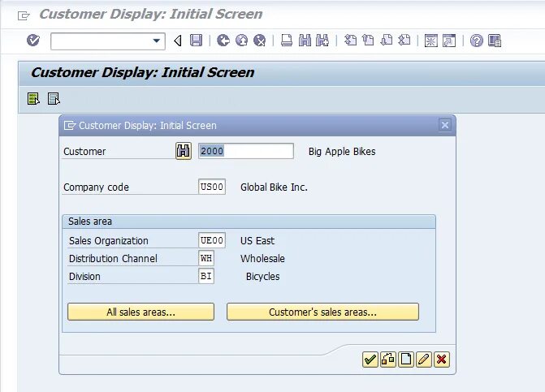
Task: Click the Previous Page icon
Action: click(x=368, y=41)
